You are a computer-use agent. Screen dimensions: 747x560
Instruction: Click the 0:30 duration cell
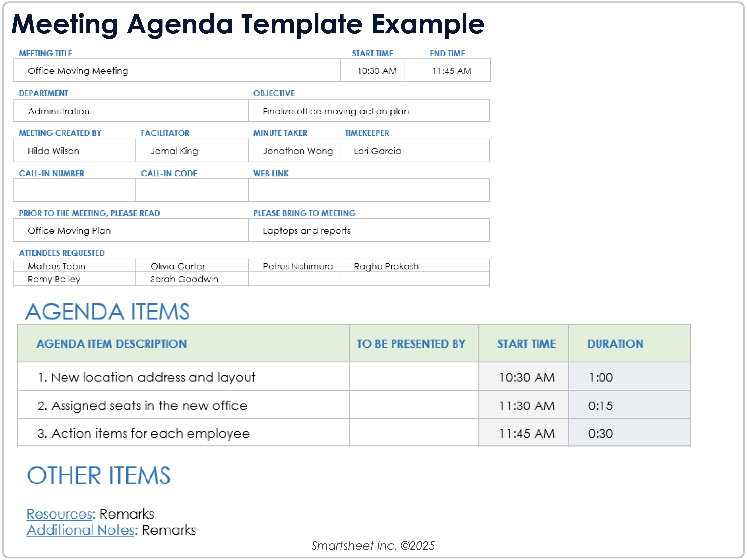(x=629, y=433)
